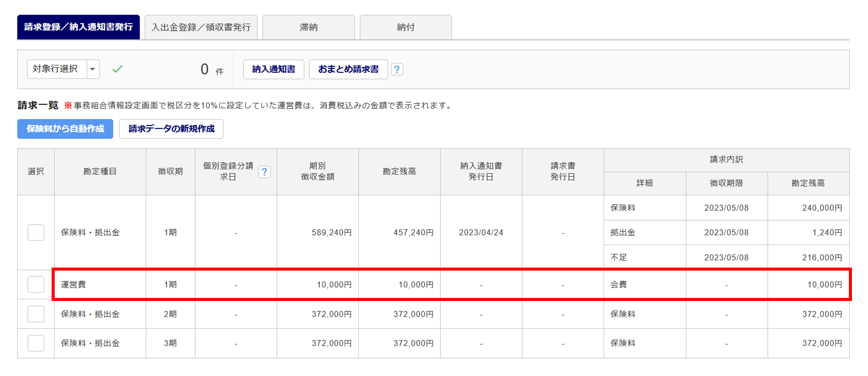Click the 運営費 cell in highlighted row

[74, 284]
